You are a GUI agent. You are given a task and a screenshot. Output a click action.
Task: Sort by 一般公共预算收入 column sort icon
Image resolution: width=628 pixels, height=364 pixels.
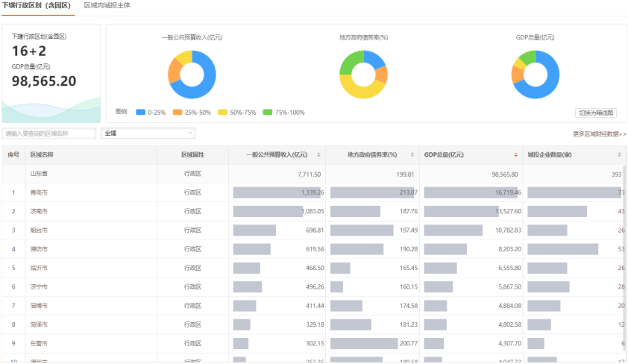pos(318,155)
